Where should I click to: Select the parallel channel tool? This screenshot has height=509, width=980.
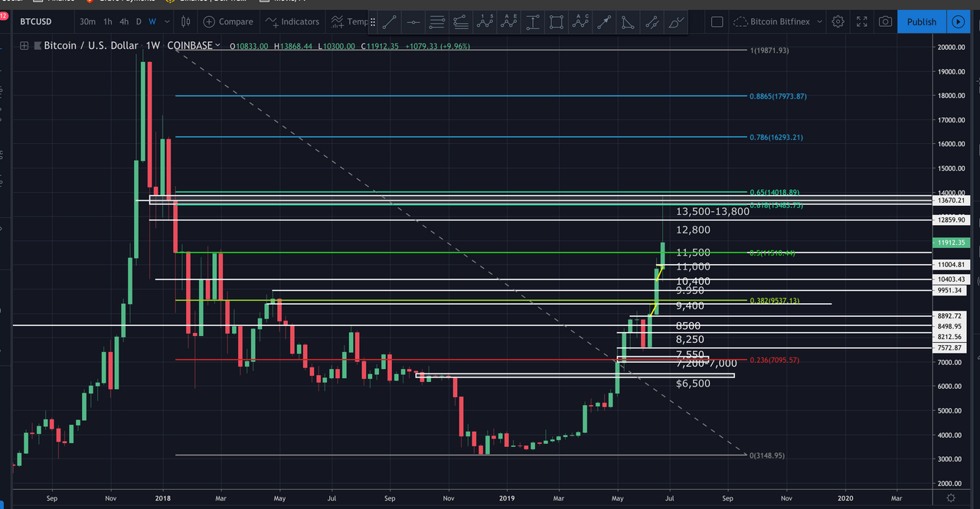click(x=651, y=22)
